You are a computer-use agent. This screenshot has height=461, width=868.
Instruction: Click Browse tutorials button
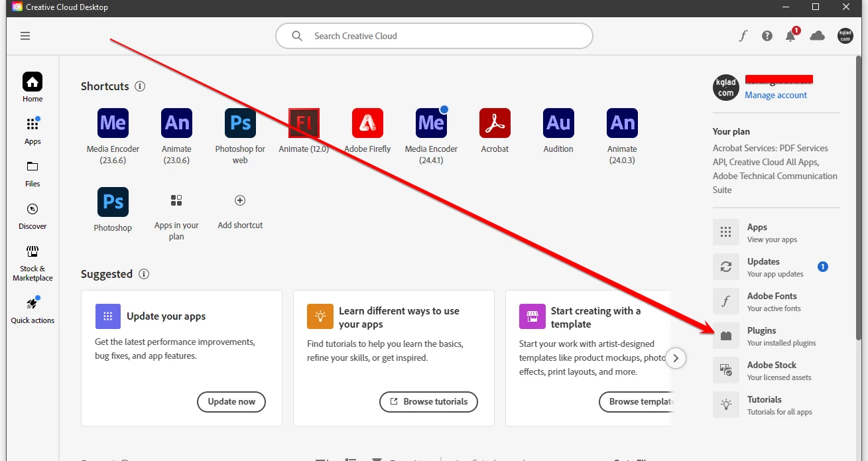coord(428,401)
